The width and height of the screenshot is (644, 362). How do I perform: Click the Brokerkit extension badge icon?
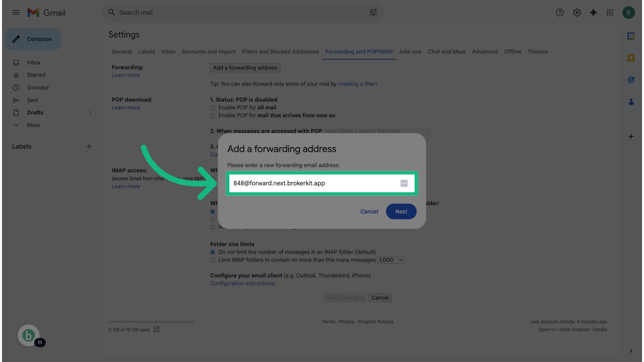[29, 336]
